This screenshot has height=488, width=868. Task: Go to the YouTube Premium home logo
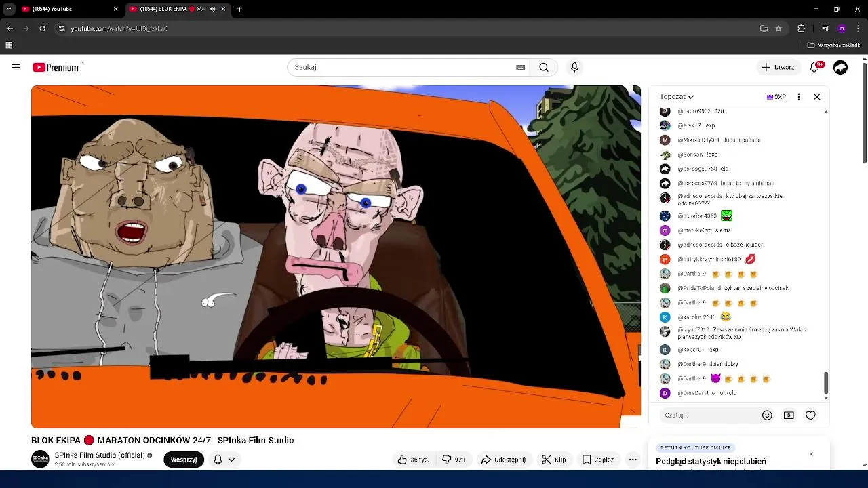[56, 67]
